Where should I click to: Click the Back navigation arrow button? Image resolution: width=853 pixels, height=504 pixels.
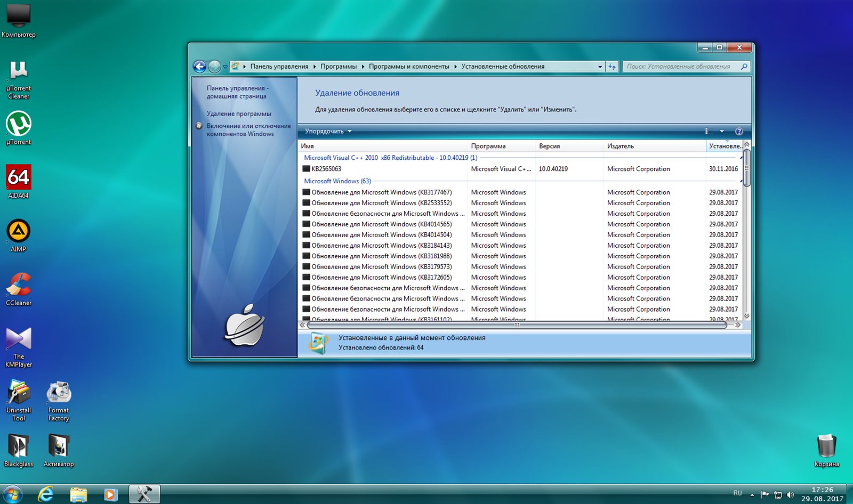point(199,67)
